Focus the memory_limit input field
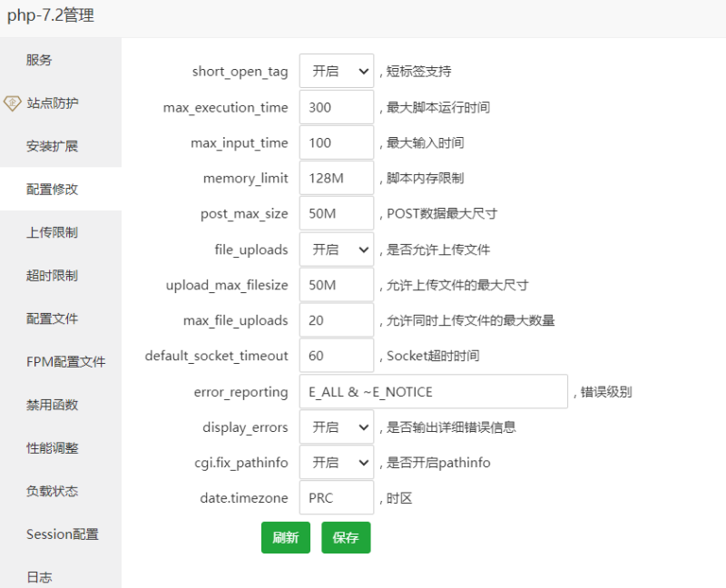The image size is (726, 588). coord(337,178)
